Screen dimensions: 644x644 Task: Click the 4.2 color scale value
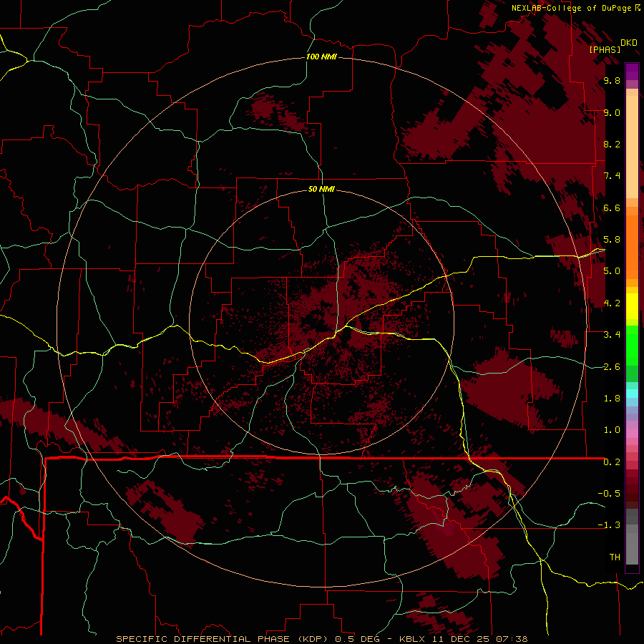coord(612,303)
